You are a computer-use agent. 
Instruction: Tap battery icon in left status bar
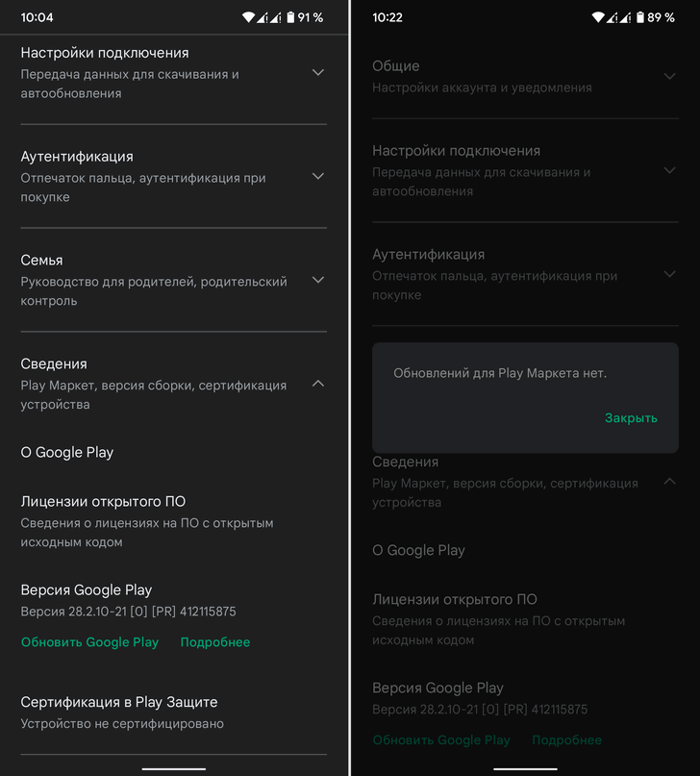290,17
